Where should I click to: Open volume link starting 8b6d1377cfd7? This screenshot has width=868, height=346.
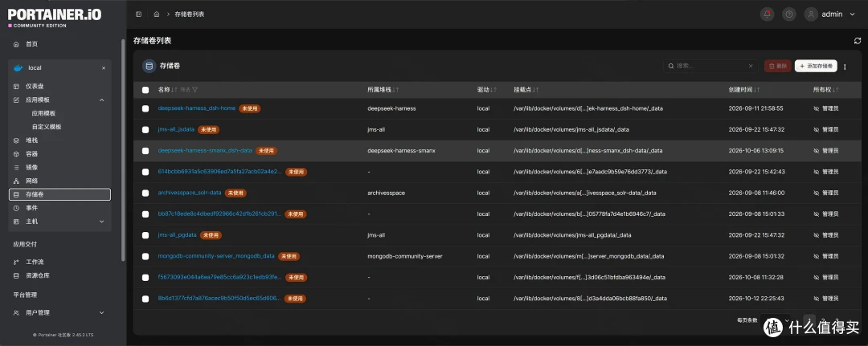pyautogui.click(x=219, y=299)
